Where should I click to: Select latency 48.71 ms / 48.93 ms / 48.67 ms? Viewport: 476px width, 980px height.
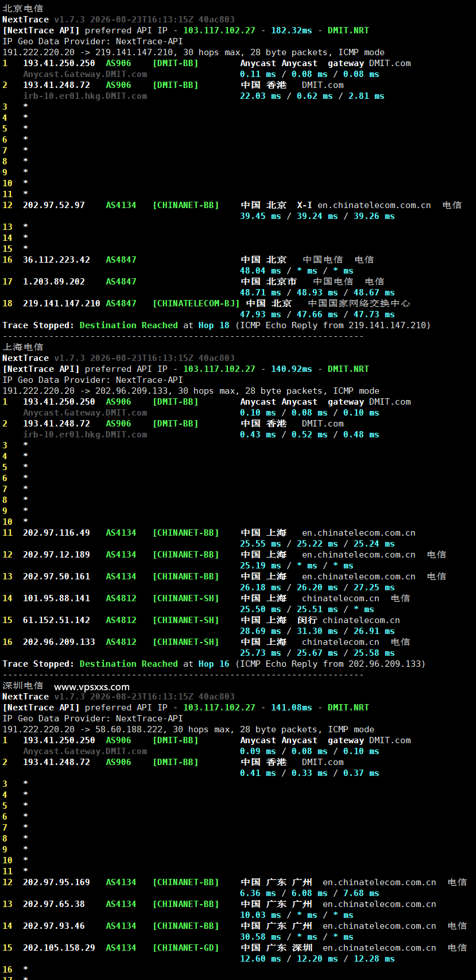tap(318, 293)
